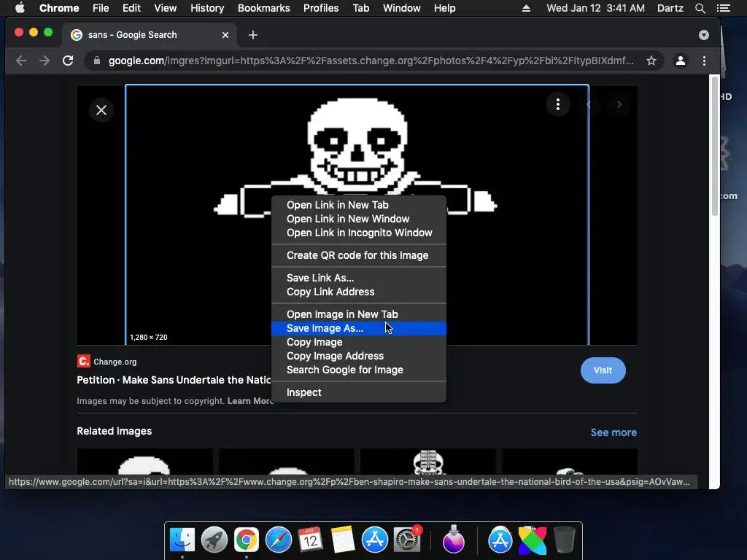Screen dimensions: 747x560
Task: Open the image preview three-dot options
Action: click(x=558, y=104)
